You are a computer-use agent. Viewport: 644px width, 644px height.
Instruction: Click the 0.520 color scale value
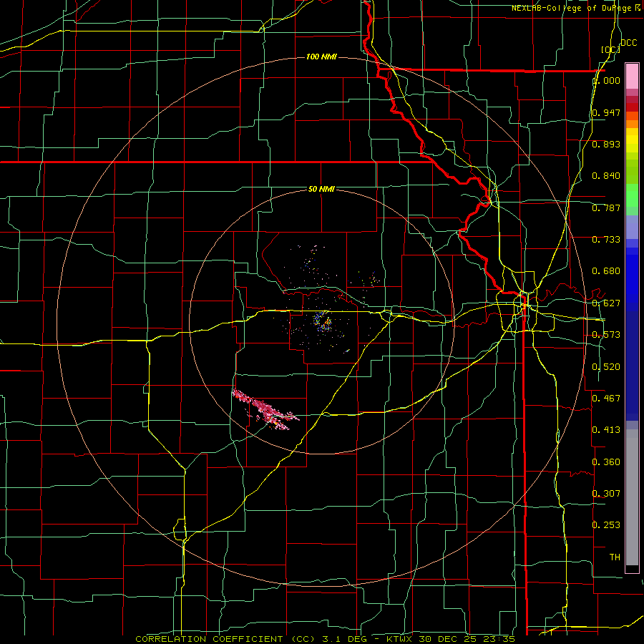(x=606, y=367)
